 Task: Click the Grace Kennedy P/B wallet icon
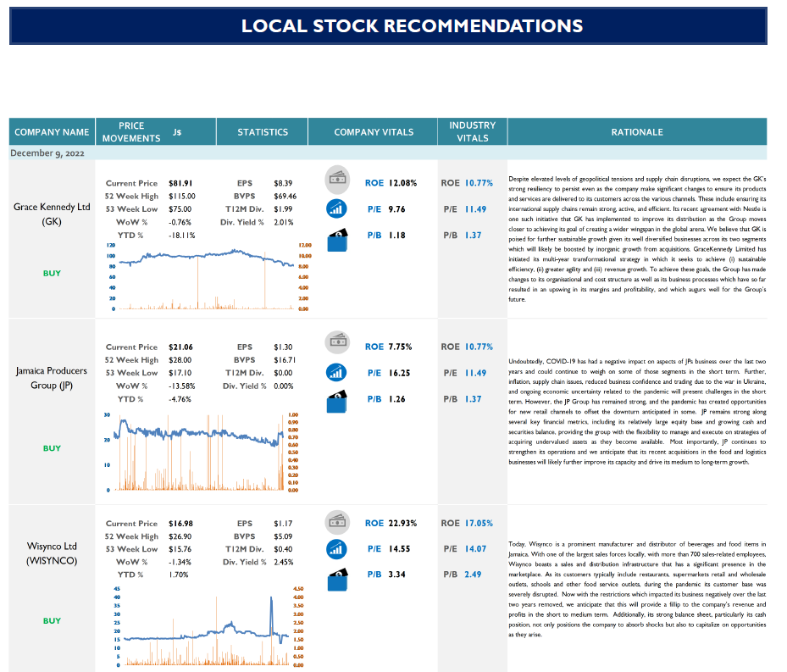pyautogui.click(x=337, y=240)
